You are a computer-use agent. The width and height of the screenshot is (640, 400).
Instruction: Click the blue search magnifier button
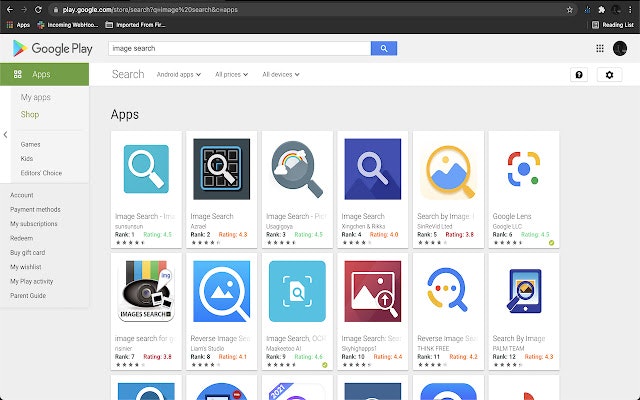tap(384, 48)
